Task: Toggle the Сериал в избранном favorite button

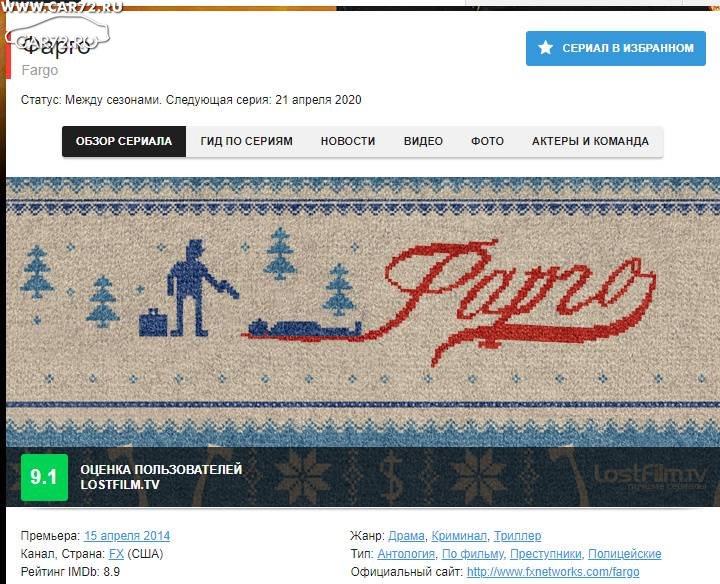Action: 616,48
